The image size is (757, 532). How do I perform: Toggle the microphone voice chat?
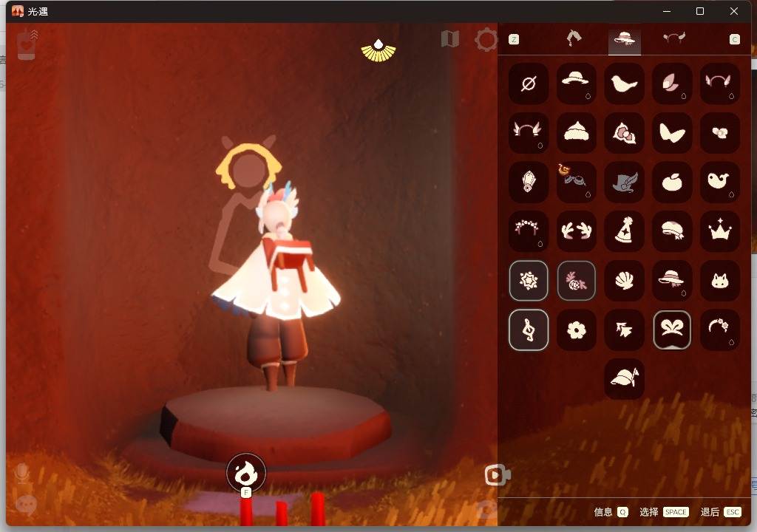tap(21, 474)
